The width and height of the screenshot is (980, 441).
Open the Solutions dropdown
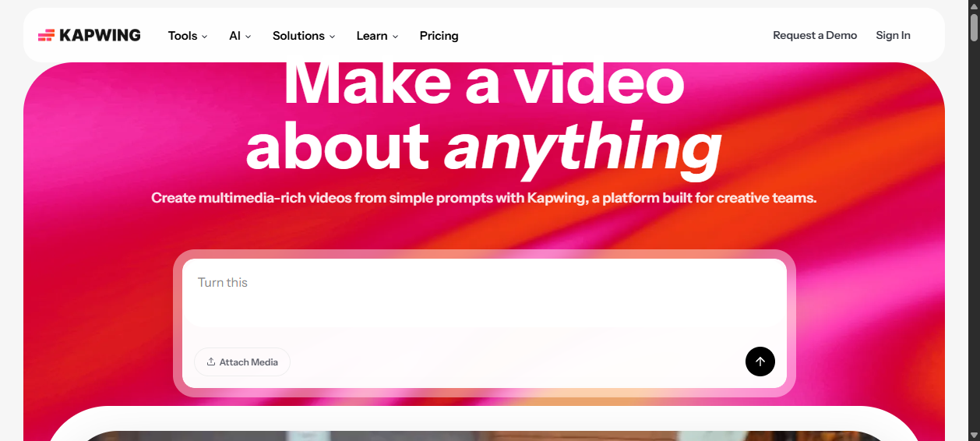tap(304, 36)
